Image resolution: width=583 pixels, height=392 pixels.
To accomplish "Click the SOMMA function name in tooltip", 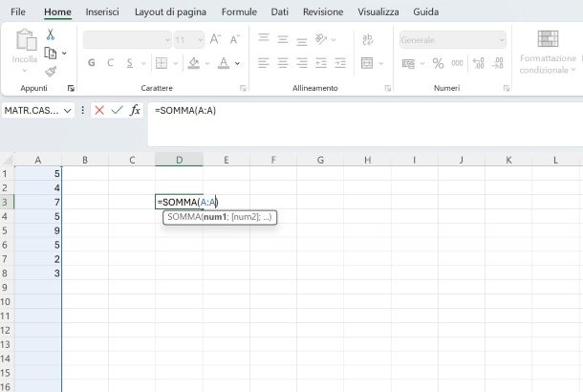I will click(x=183, y=217).
